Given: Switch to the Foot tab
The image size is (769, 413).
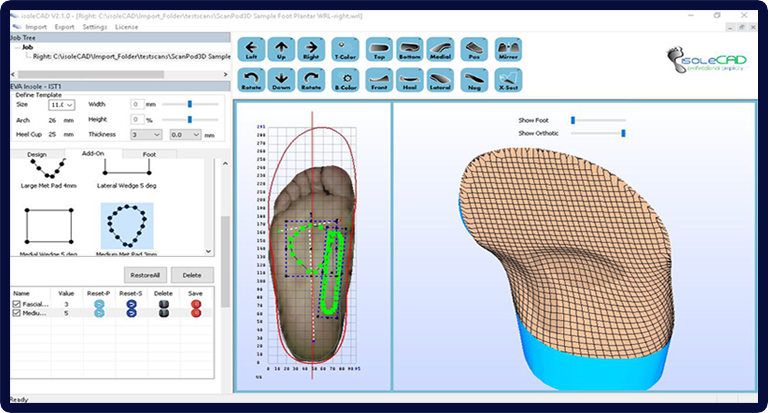Looking at the screenshot, I should pos(150,154).
